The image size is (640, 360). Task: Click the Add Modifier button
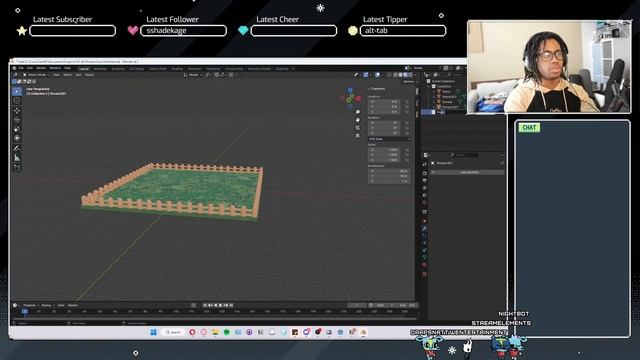(467, 172)
